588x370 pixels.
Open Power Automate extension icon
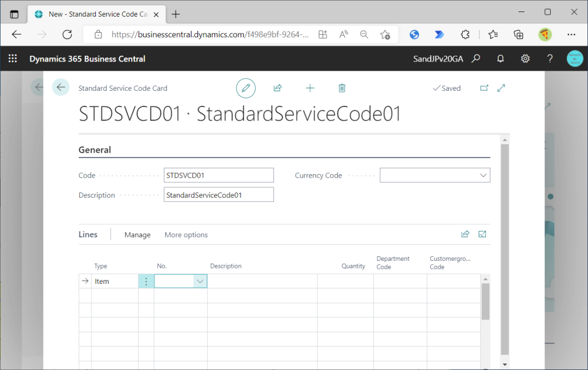point(439,34)
